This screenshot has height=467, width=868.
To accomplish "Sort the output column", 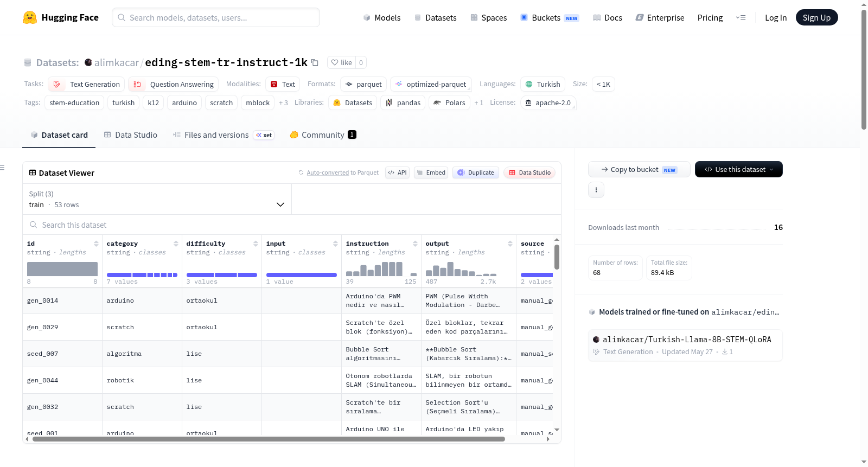I will click(x=510, y=244).
